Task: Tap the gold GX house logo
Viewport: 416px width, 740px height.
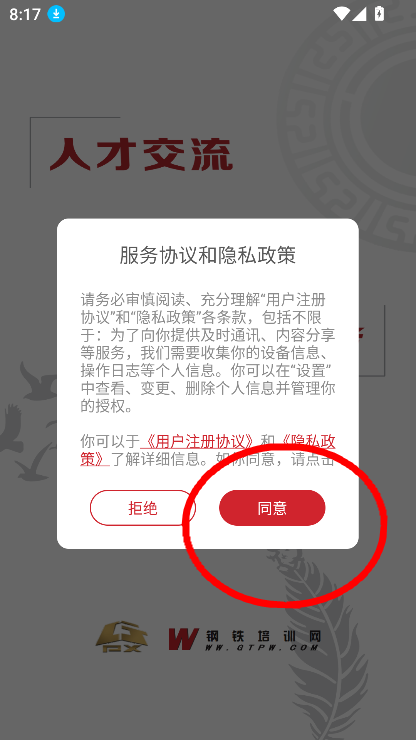Action: [122, 637]
